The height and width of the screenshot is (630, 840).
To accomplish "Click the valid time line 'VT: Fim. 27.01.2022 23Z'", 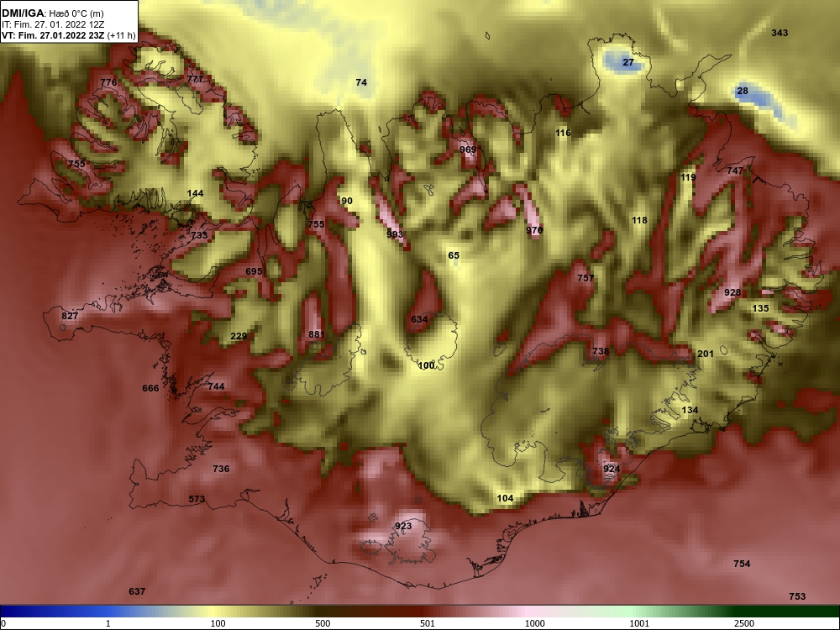I will (54, 35).
